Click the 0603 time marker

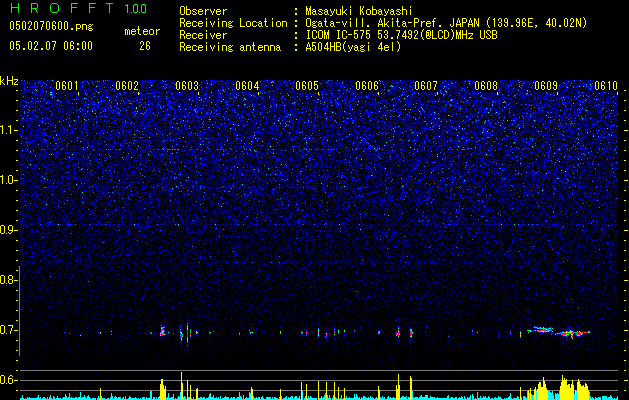coord(187,86)
